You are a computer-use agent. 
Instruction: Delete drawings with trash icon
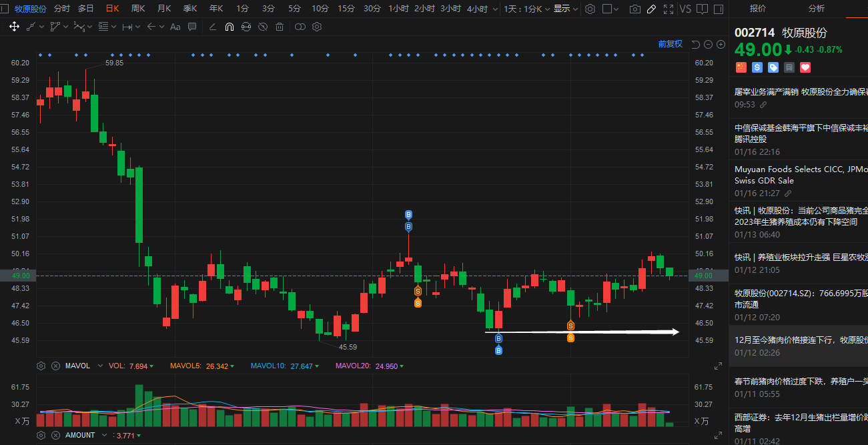tap(280, 27)
